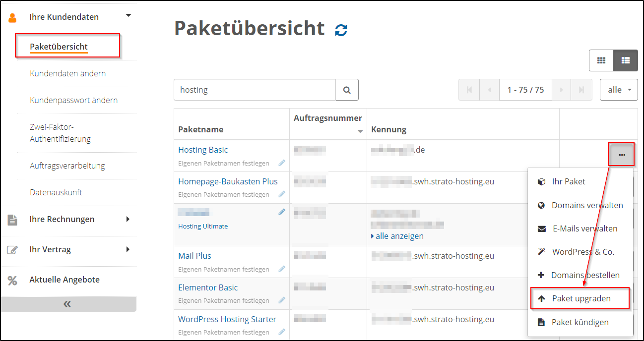Image resolution: width=644 pixels, height=341 pixels.
Task: Open the Elementor Basic package
Action: coord(208,287)
